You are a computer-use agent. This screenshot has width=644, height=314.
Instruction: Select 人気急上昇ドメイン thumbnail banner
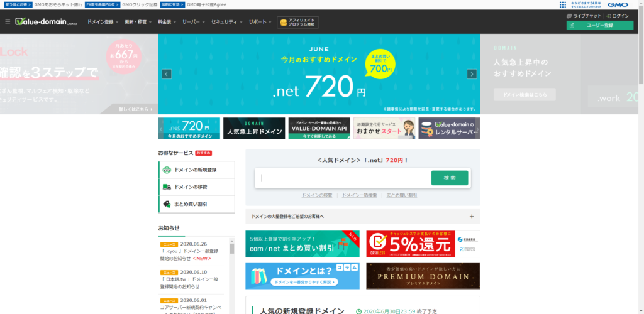tap(254, 128)
